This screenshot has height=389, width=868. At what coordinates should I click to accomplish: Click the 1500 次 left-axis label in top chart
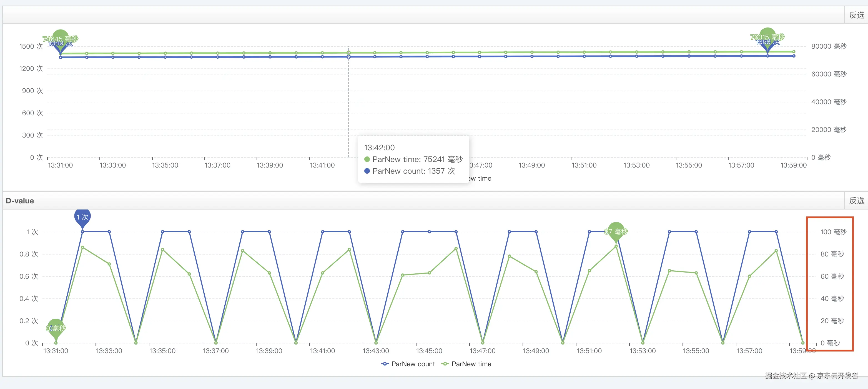click(x=31, y=46)
